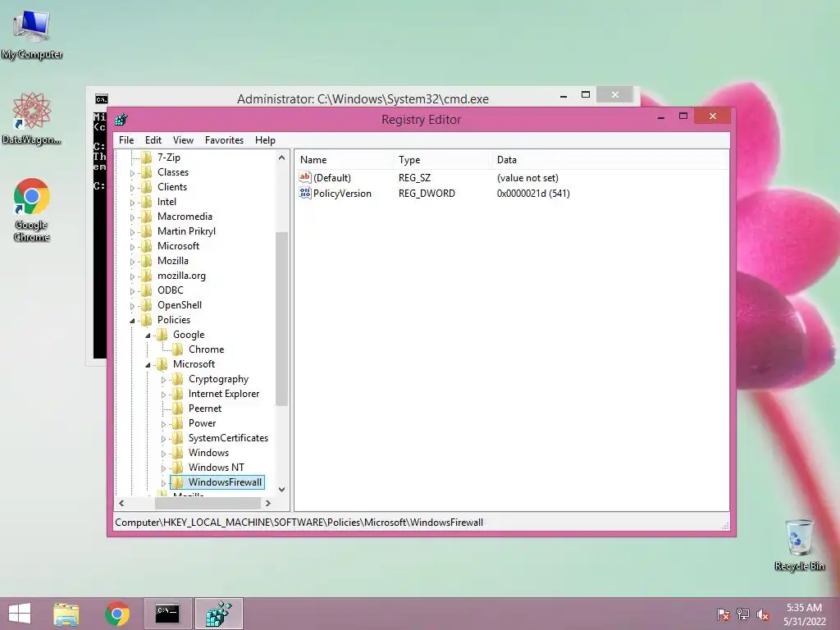
Task: Expand the Windows NT key
Action: 163,468
